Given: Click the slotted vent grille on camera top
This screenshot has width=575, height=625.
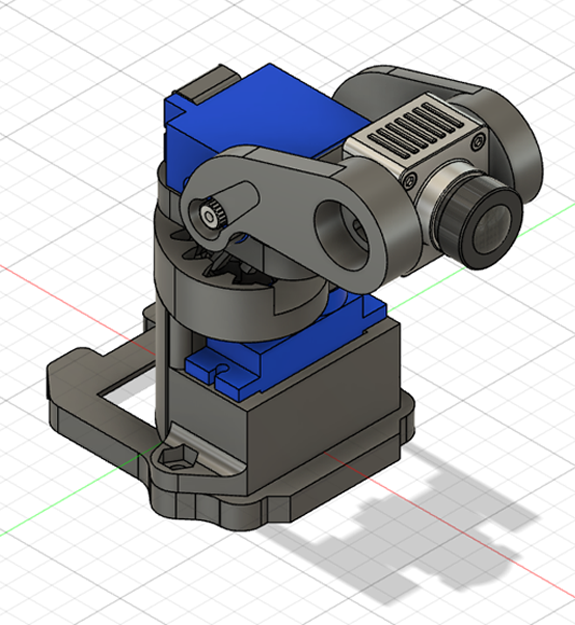Looking at the screenshot, I should point(416,128).
